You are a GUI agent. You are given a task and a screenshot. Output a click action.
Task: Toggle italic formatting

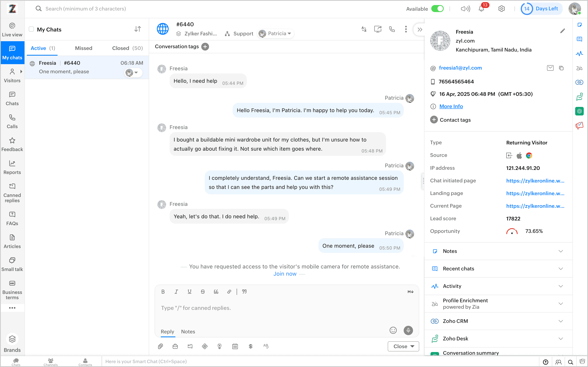pos(176,292)
